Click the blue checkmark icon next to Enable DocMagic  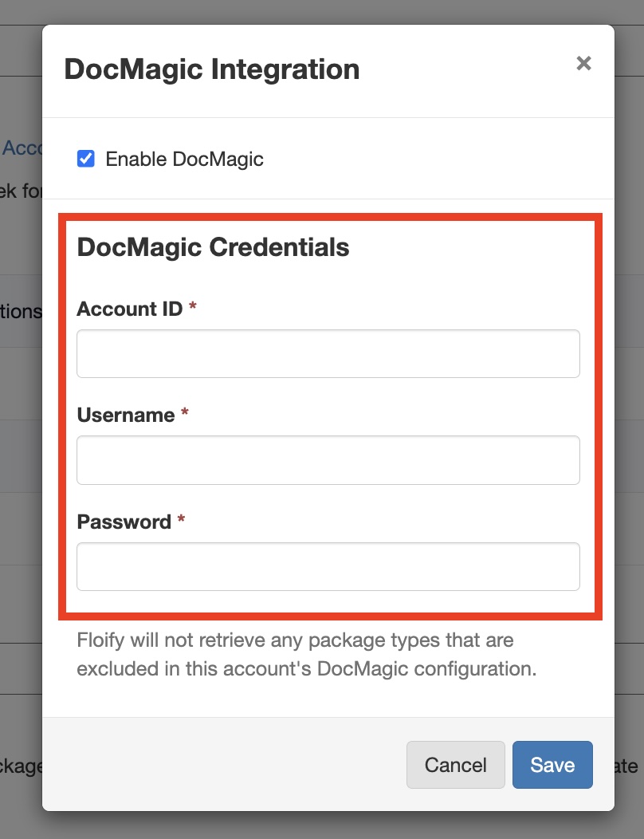(85, 159)
